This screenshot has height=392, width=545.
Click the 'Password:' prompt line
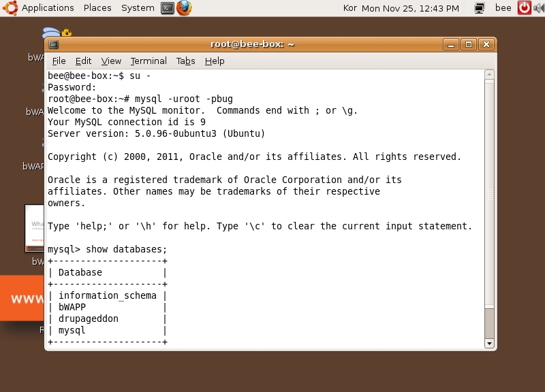72,87
